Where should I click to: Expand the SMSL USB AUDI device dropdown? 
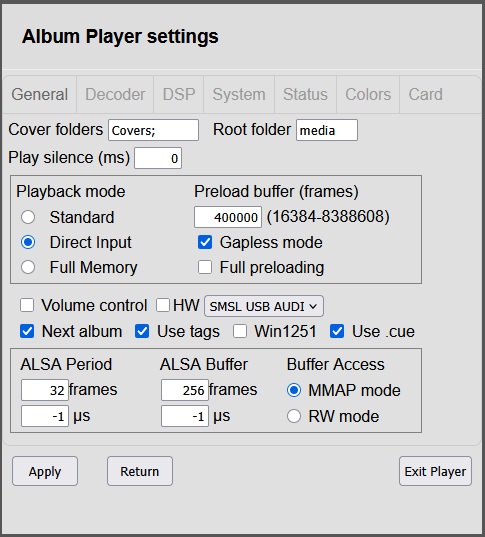[x=264, y=306]
